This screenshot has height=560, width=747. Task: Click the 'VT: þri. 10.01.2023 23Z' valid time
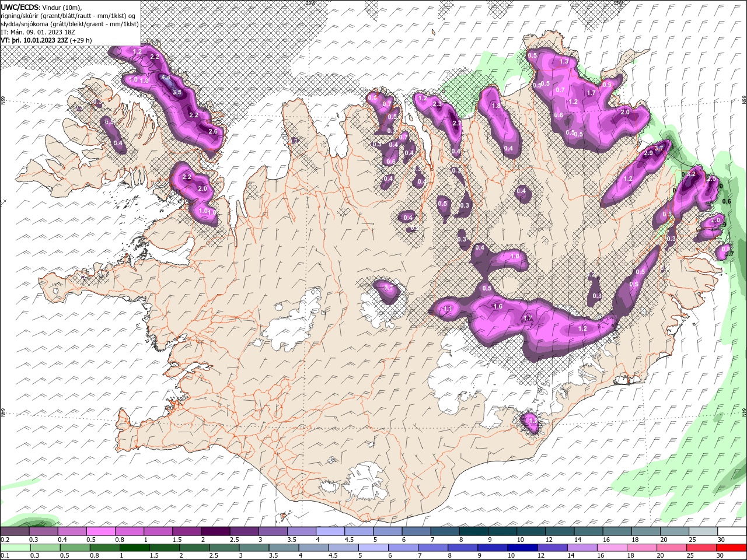[x=34, y=40]
